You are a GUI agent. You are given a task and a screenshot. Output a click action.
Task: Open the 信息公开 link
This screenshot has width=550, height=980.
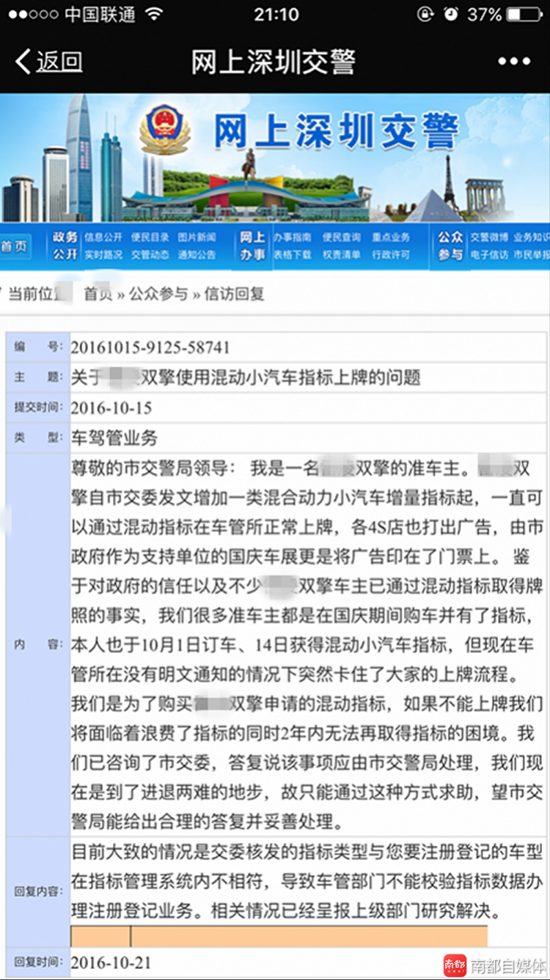[103, 237]
